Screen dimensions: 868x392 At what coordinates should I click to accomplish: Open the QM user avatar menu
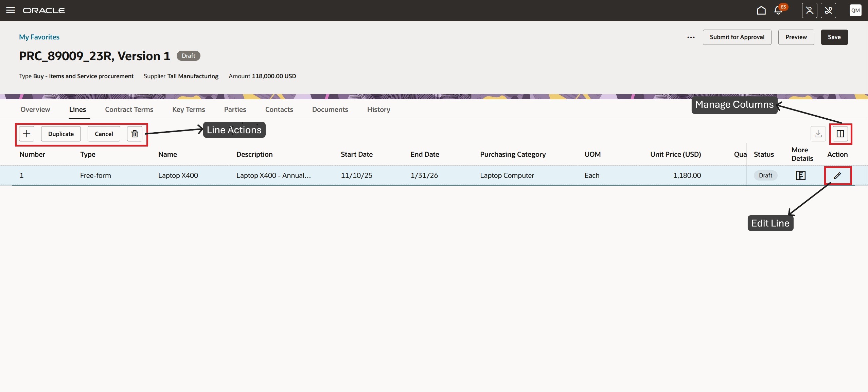[855, 11]
